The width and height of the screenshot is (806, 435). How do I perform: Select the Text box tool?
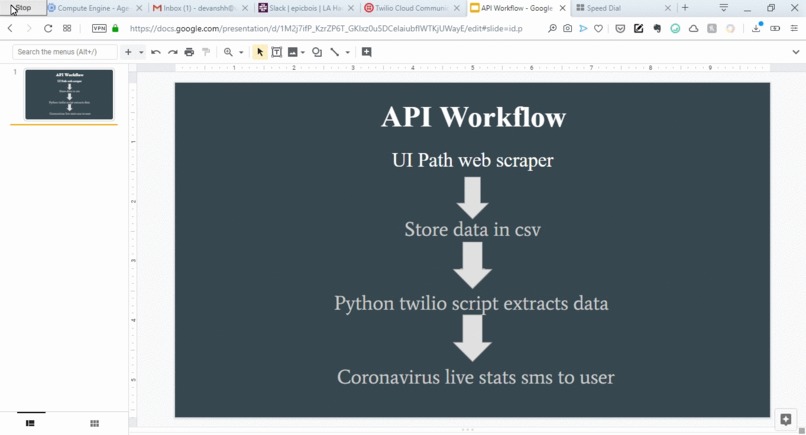(x=277, y=52)
